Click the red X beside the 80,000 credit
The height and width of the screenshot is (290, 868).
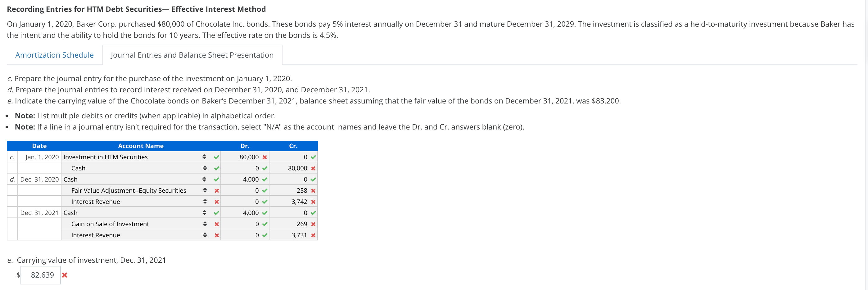pyautogui.click(x=313, y=168)
